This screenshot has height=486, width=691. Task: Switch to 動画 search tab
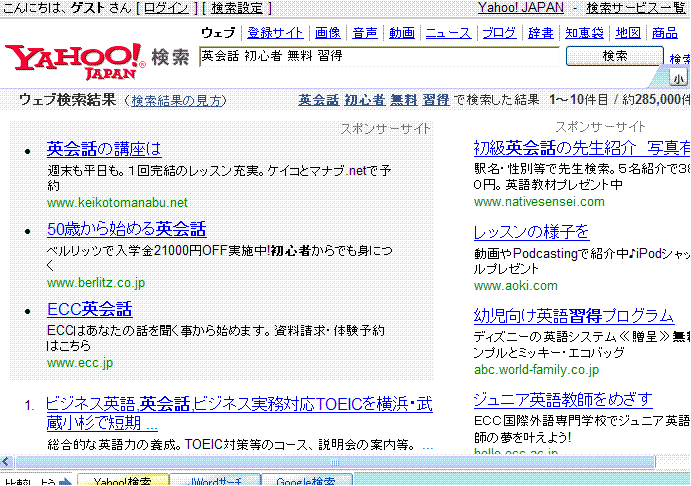[402, 33]
